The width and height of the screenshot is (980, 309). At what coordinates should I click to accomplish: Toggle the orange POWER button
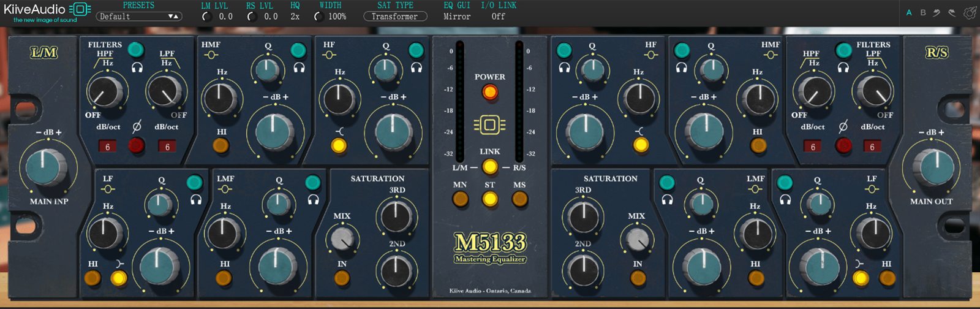(x=489, y=93)
